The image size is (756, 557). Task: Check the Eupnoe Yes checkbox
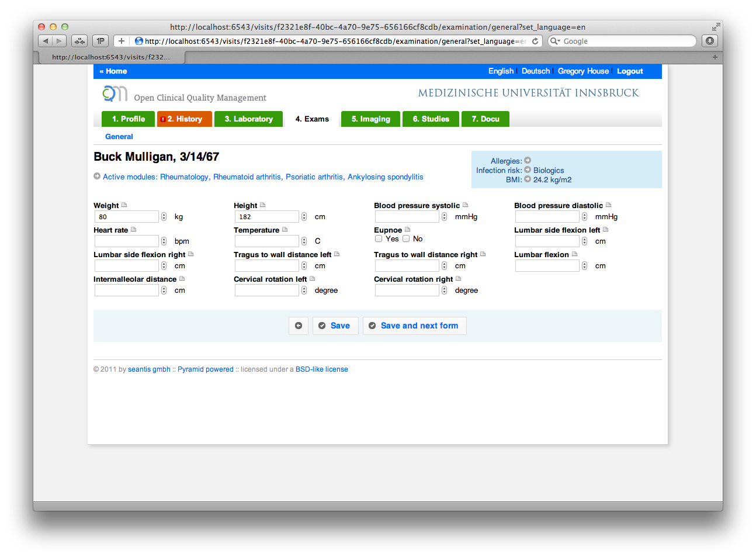(x=379, y=238)
